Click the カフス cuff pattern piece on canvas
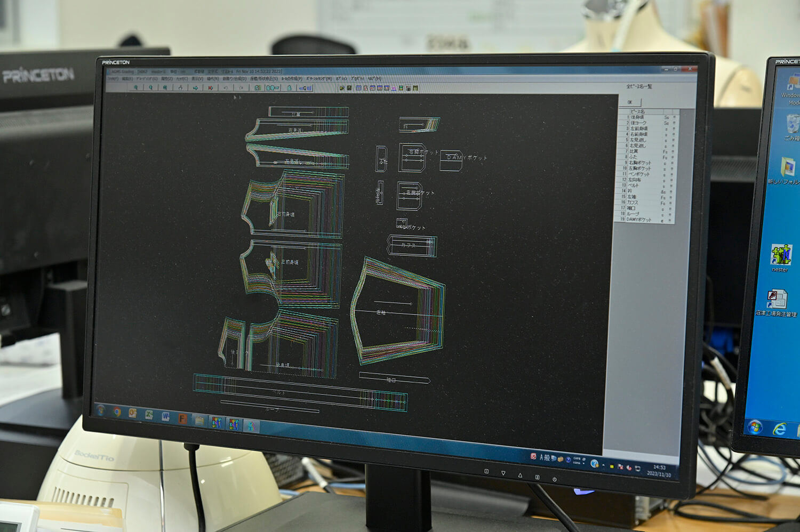The width and height of the screenshot is (800, 532). [412, 246]
